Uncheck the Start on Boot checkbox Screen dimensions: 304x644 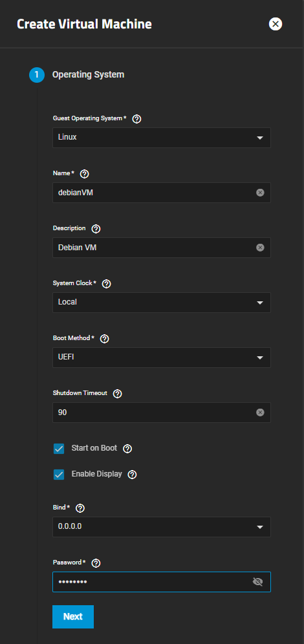click(59, 449)
